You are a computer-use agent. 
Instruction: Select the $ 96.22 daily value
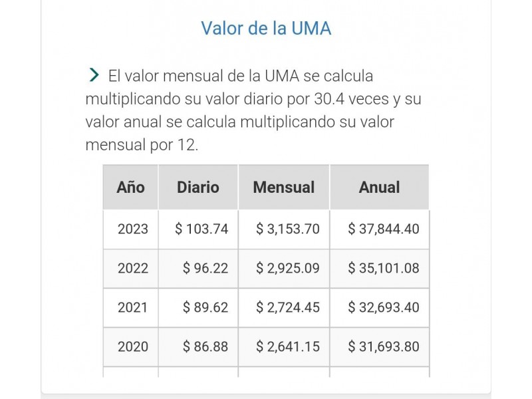pos(205,269)
